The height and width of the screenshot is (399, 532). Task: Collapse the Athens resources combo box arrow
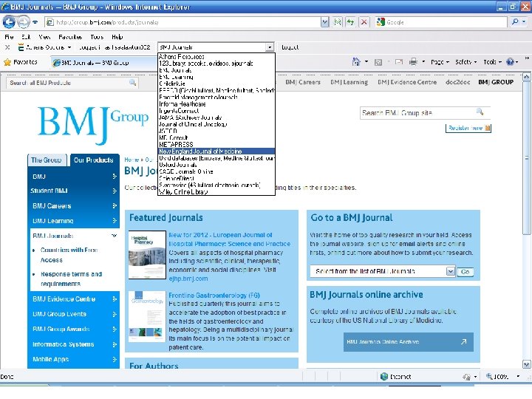click(270, 47)
